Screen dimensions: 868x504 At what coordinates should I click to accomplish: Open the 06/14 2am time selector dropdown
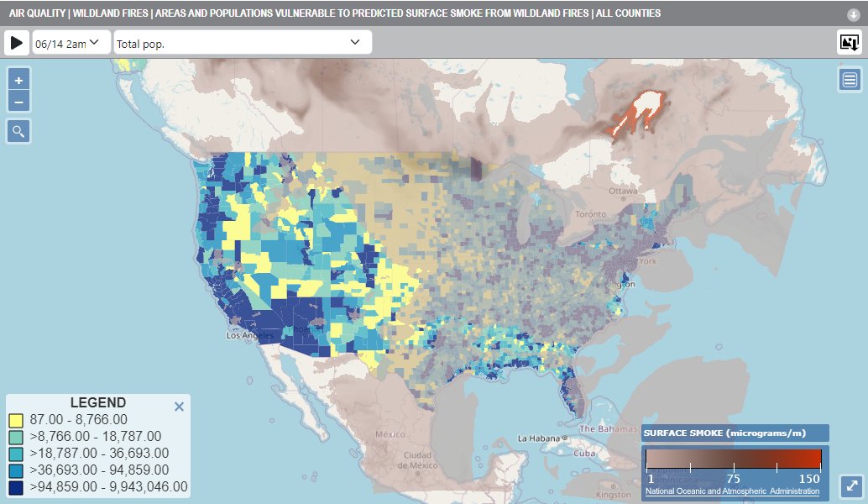point(70,41)
